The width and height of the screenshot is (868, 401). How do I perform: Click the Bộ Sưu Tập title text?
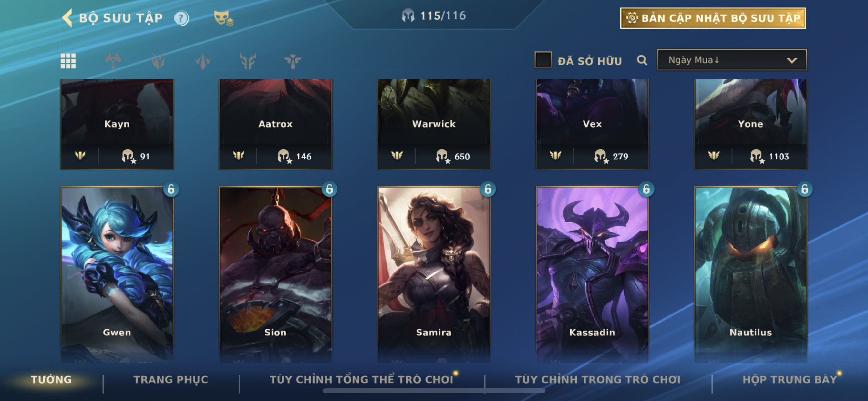pos(121,18)
